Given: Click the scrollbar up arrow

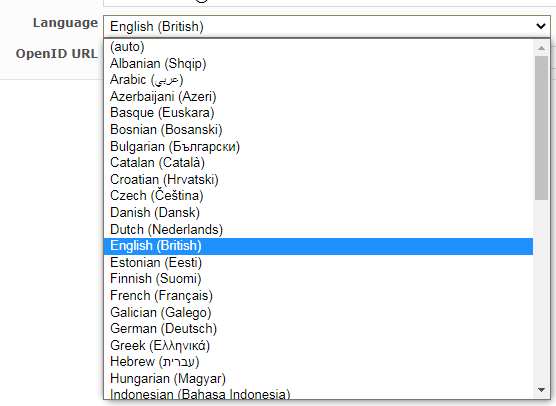Looking at the screenshot, I should click(x=541, y=48).
